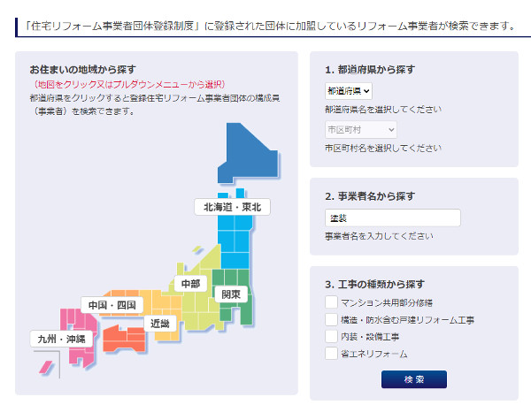This screenshot has height=420, width=531.
Task: Focus the 事業者名 input containing 塗装
Action: tap(392, 218)
